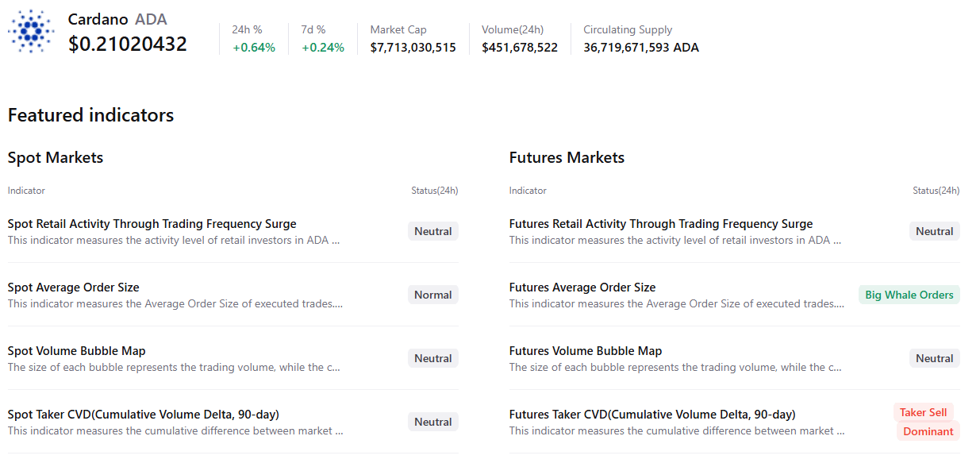Click the Futures Average Order Size description text
980x467 pixels.
coord(677,303)
